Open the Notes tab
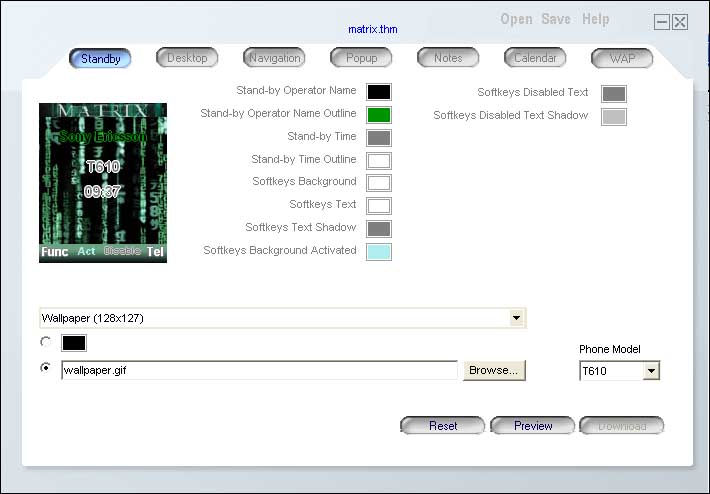The height and width of the screenshot is (494, 710). click(x=448, y=58)
